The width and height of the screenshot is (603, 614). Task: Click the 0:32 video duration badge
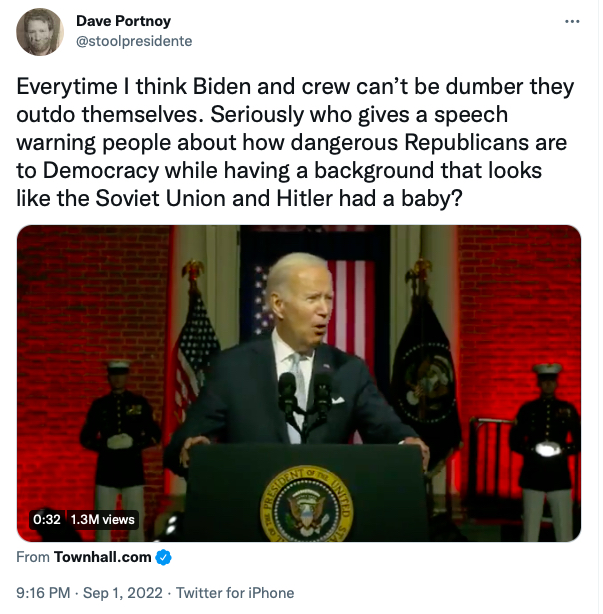coord(47,520)
